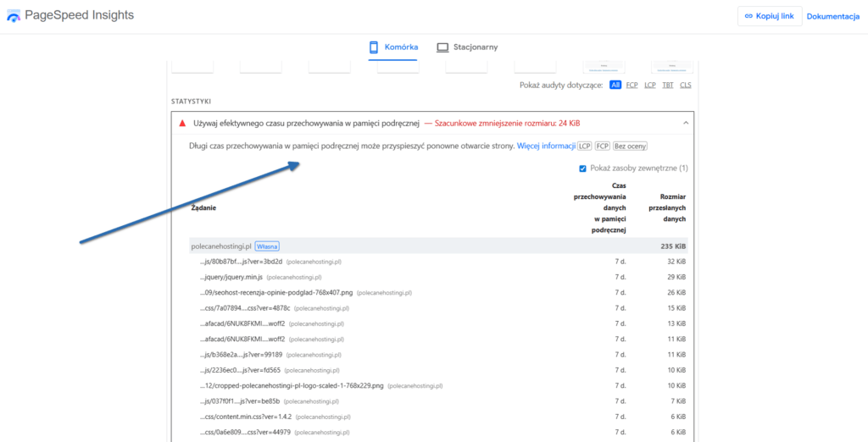Open the js/2236ec0 js?ver=fd565 request link
The image size is (868, 442).
240,370
